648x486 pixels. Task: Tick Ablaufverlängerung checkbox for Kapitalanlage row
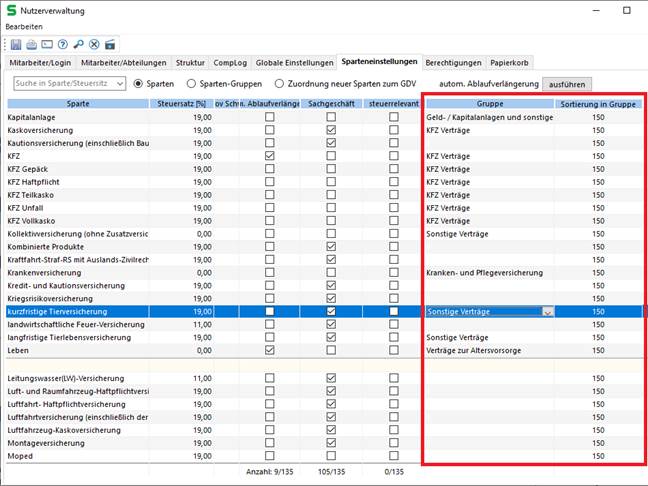(269, 118)
